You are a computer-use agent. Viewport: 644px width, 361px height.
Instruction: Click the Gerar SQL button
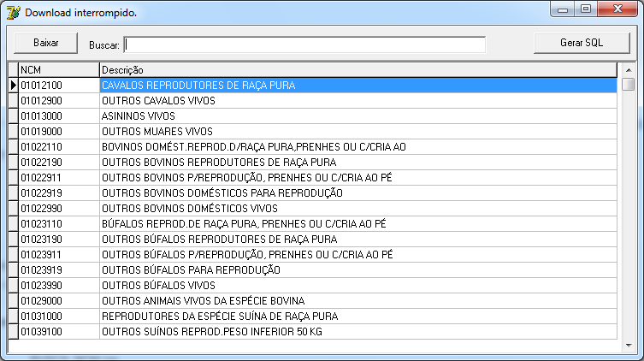coord(582,43)
